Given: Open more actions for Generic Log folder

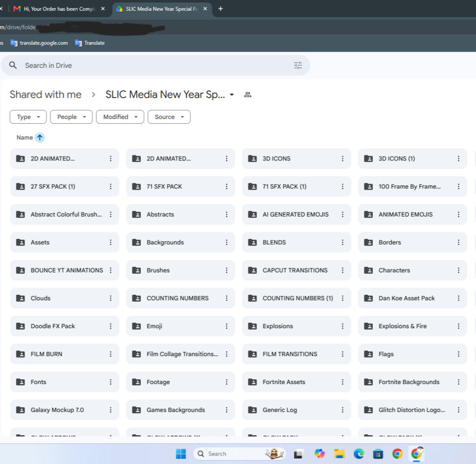Looking at the screenshot, I should click(x=343, y=410).
